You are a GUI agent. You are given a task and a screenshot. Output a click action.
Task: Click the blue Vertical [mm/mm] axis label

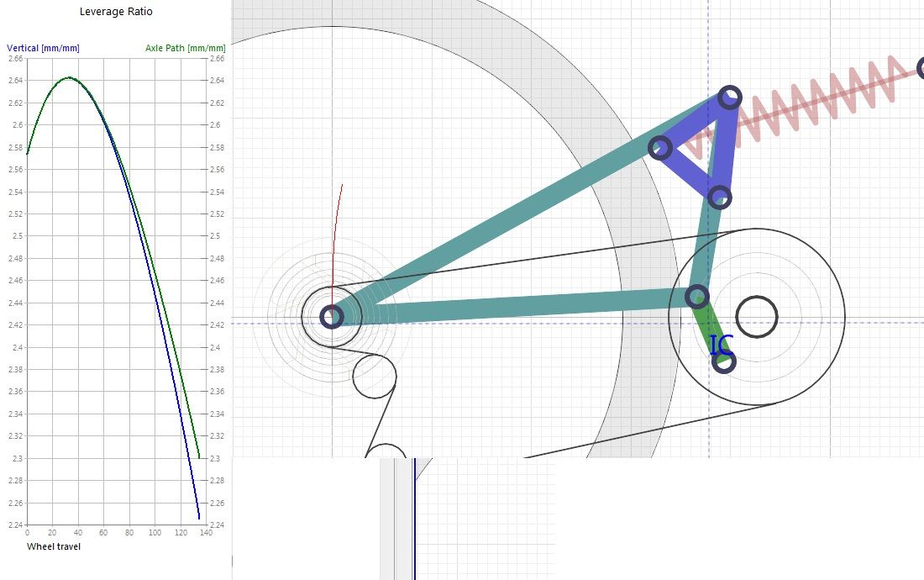[x=43, y=48]
